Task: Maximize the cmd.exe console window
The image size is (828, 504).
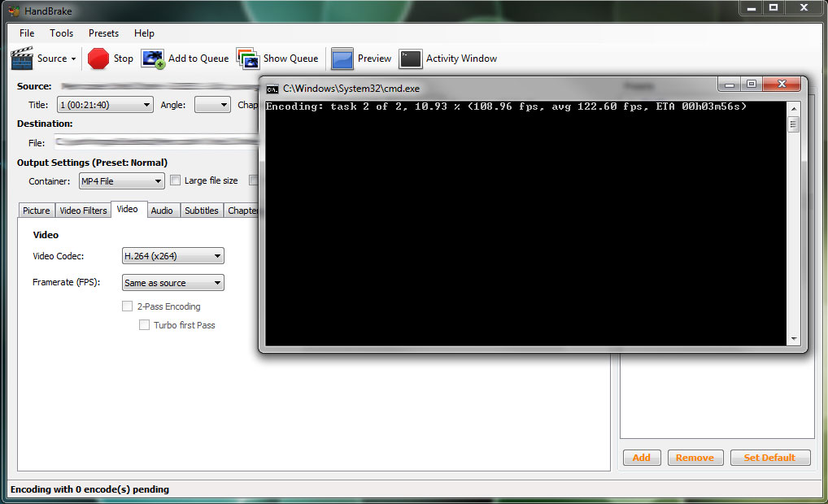Action: [x=752, y=85]
